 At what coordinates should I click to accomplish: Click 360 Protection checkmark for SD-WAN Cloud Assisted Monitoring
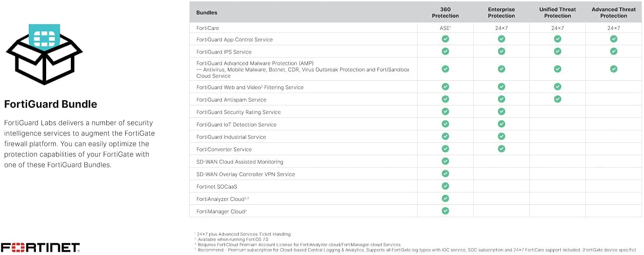click(445, 161)
